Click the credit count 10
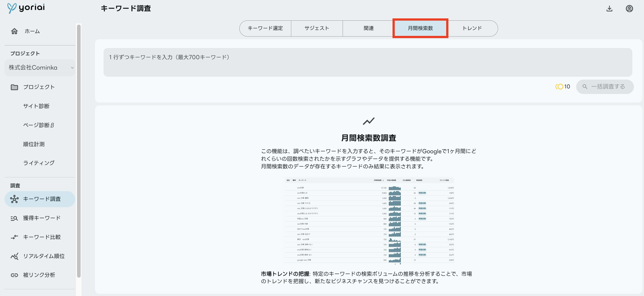 [567, 87]
